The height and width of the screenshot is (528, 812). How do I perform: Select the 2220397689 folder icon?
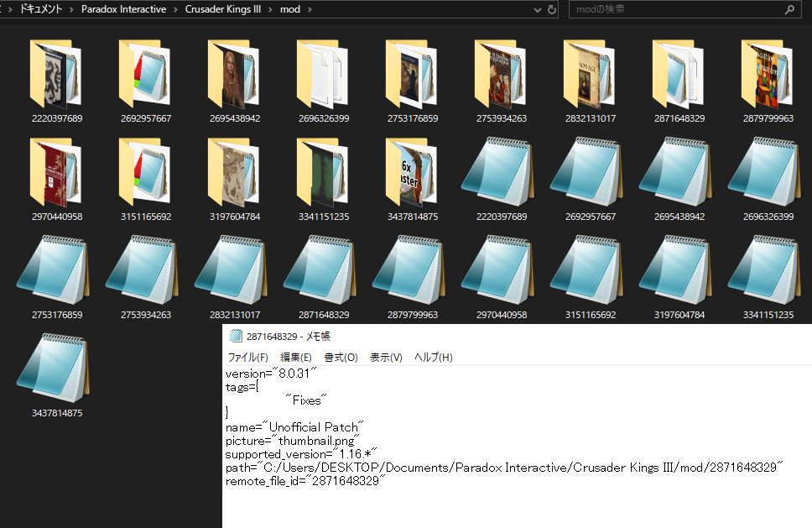[x=56, y=74]
